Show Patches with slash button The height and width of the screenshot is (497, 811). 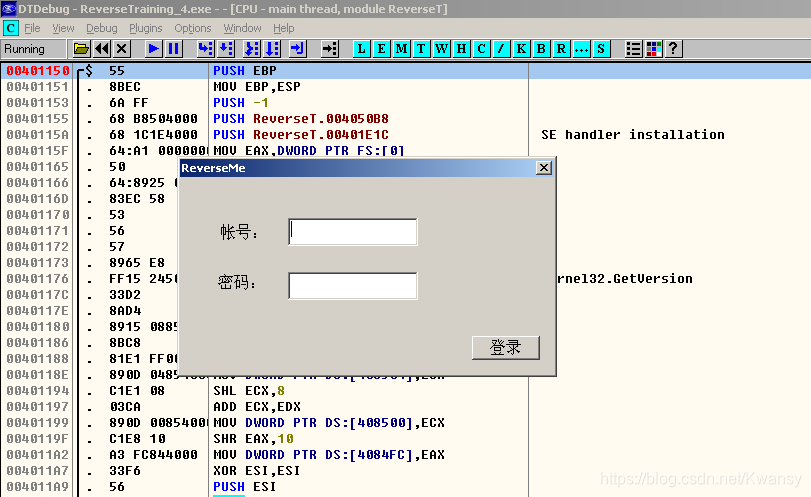pyautogui.click(x=501, y=49)
